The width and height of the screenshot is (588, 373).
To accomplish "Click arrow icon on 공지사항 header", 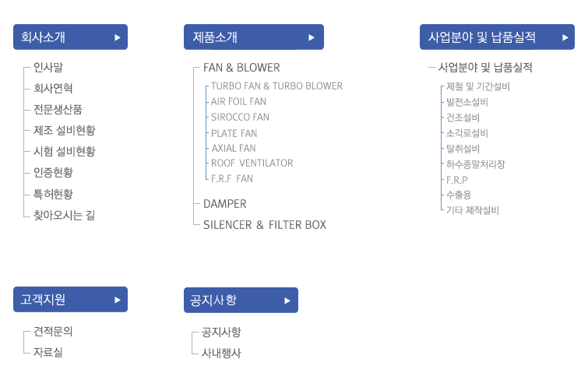I will coord(287,301).
